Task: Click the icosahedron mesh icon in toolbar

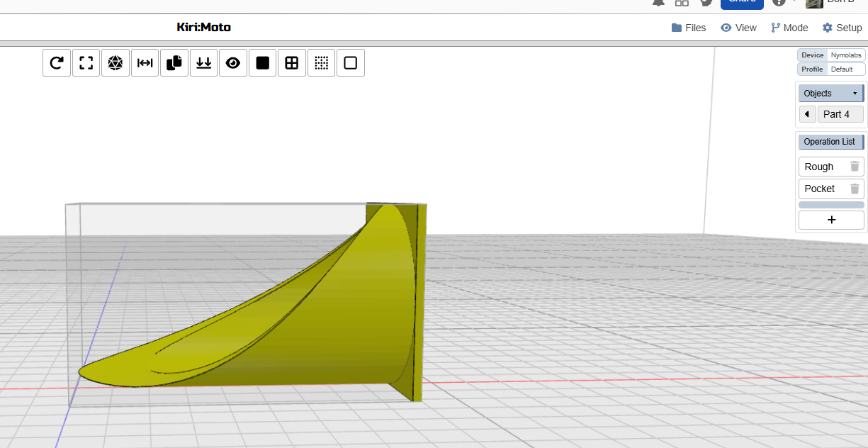Action: (x=115, y=63)
